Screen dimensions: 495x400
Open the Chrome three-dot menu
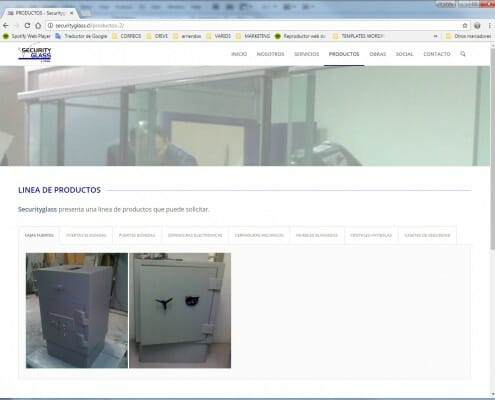[x=489, y=26]
